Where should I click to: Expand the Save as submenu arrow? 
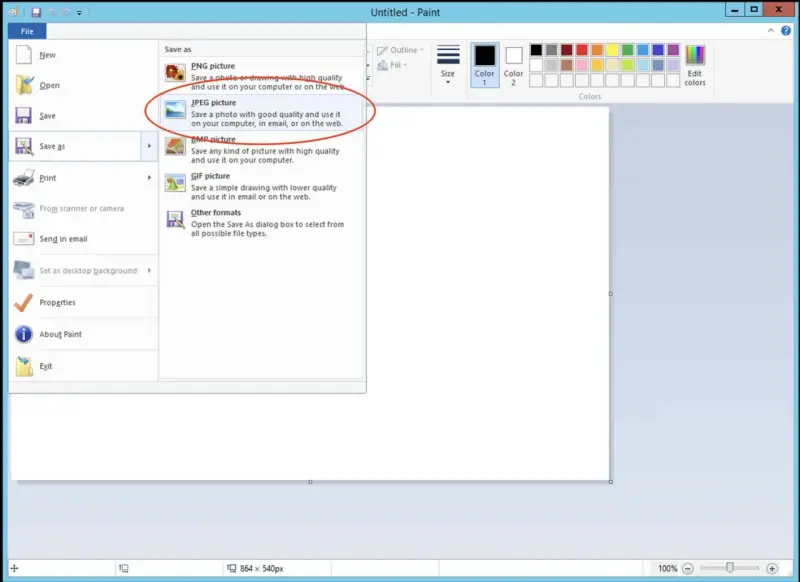point(149,146)
